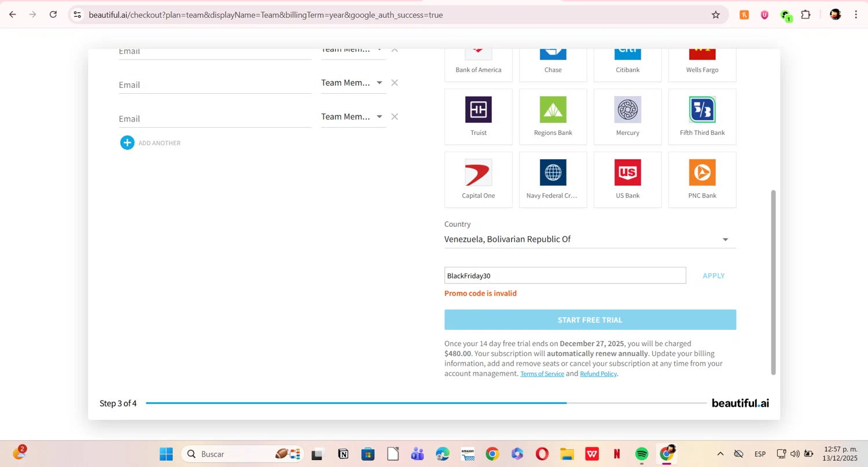The width and height of the screenshot is (868, 467).
Task: View site information icon in address bar
Action: [x=78, y=14]
